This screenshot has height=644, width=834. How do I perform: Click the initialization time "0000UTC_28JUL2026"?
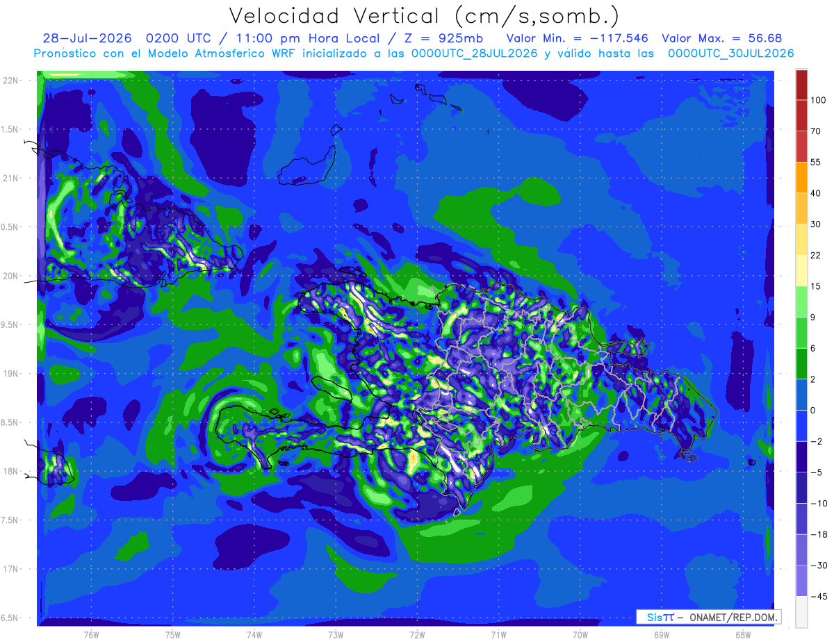coord(475,53)
